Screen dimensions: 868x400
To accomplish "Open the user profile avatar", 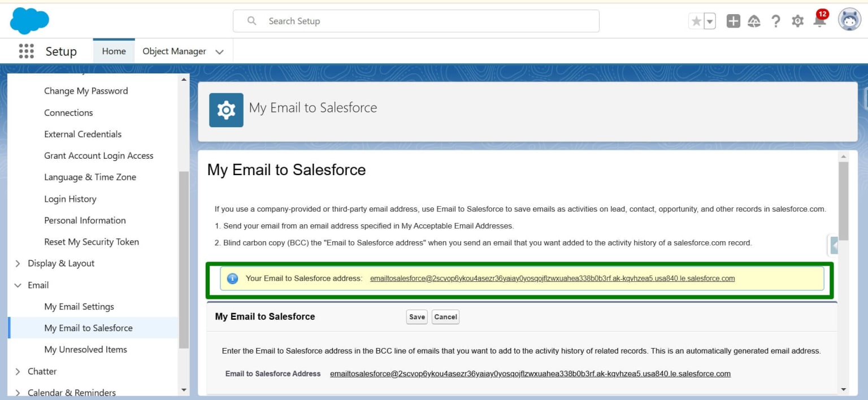I will pos(849,20).
